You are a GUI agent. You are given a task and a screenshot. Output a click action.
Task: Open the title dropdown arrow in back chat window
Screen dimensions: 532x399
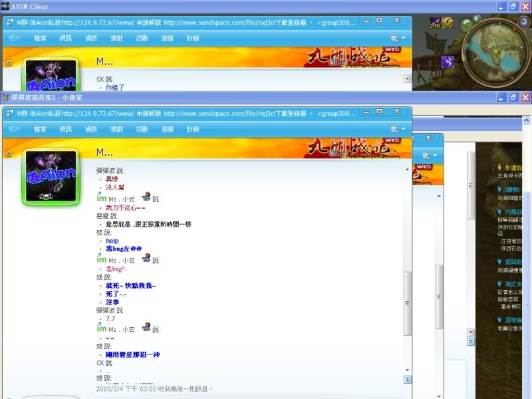pyautogui.click(x=312, y=21)
